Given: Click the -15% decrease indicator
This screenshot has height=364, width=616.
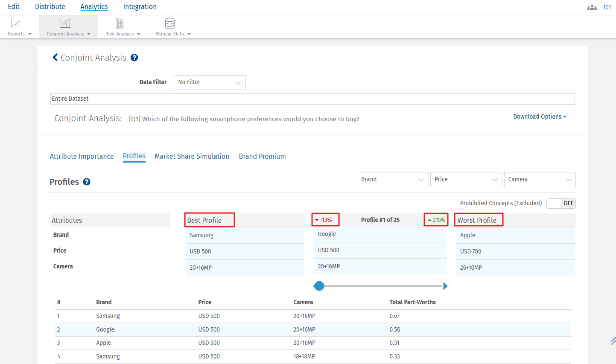Looking at the screenshot, I should click(324, 220).
